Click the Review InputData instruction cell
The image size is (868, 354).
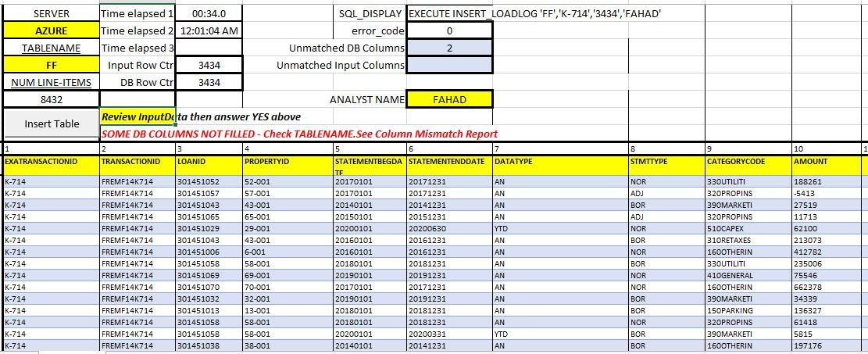138,116
